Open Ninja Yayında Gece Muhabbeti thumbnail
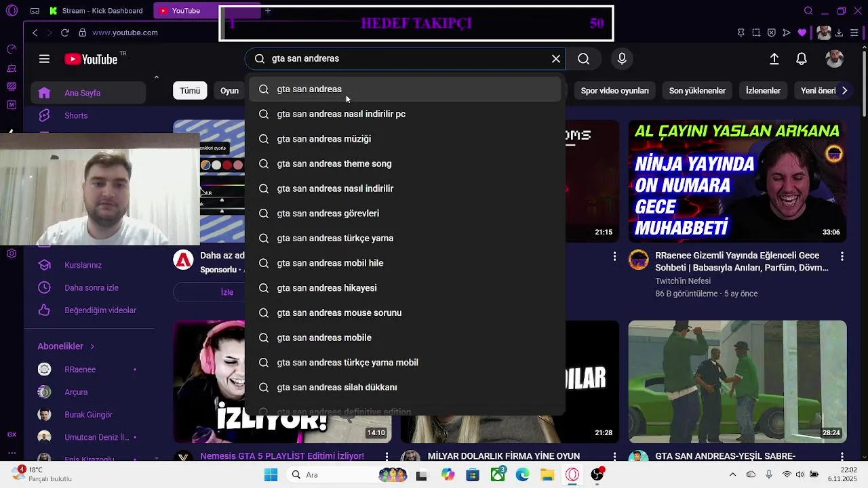The width and height of the screenshot is (868, 488). pyautogui.click(x=737, y=181)
